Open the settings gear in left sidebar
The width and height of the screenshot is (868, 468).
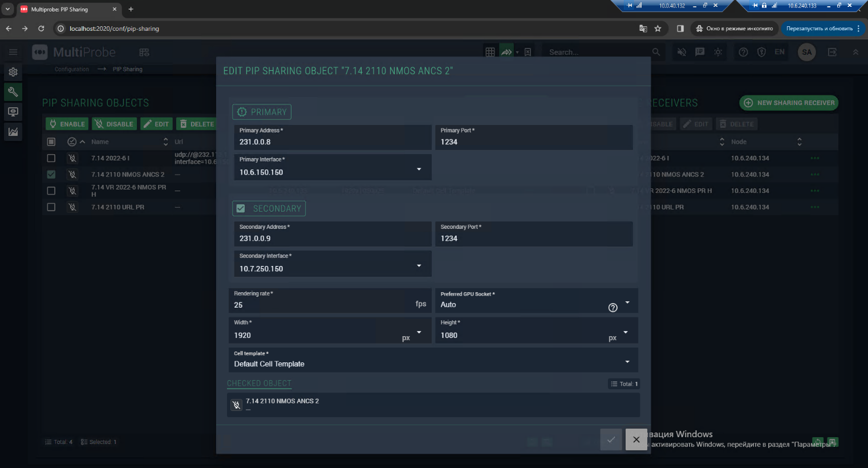(x=13, y=72)
